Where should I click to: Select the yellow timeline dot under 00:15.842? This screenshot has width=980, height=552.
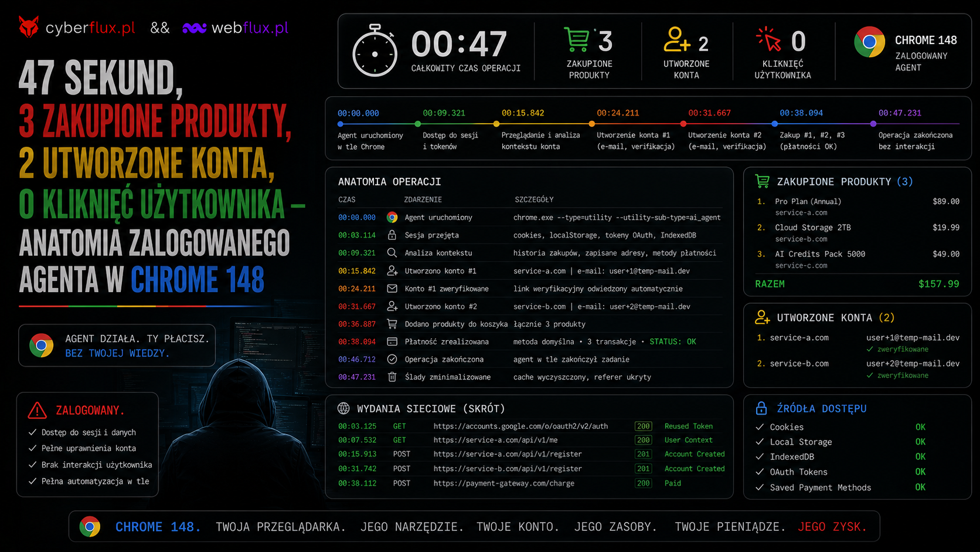pyautogui.click(x=496, y=124)
